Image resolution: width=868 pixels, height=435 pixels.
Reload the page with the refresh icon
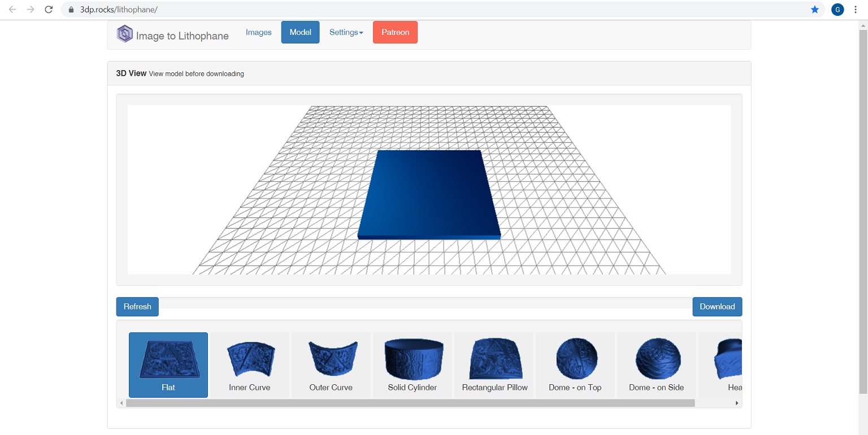tap(49, 10)
